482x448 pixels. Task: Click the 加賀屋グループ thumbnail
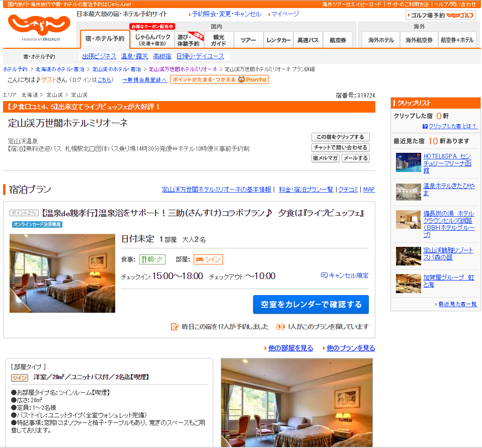point(408,284)
